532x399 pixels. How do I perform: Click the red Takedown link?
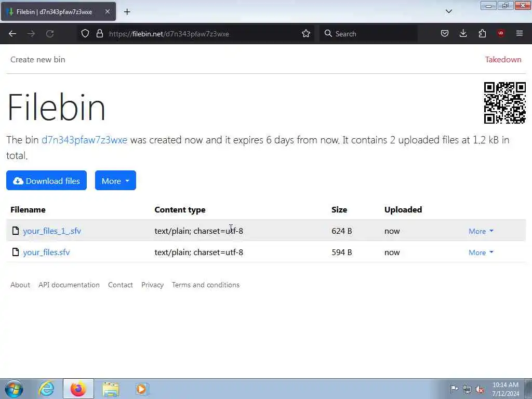tap(503, 59)
